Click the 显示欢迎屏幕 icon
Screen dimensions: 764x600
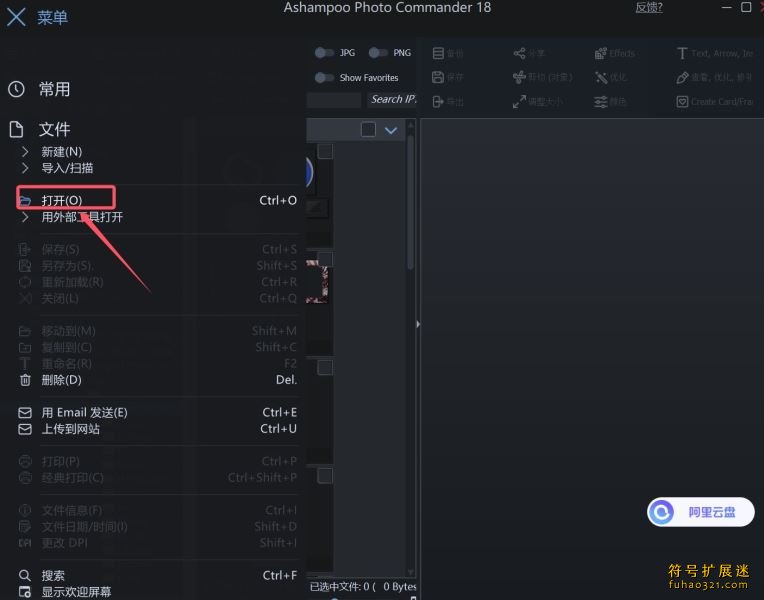(x=25, y=592)
